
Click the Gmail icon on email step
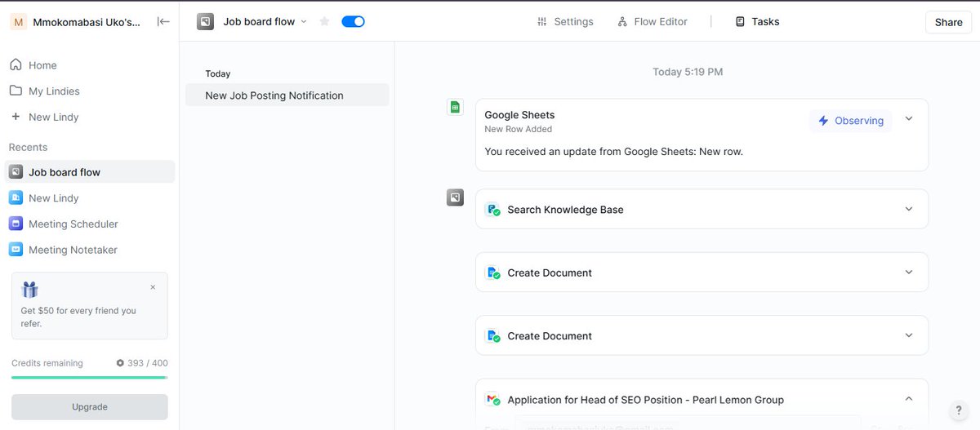(x=492, y=400)
